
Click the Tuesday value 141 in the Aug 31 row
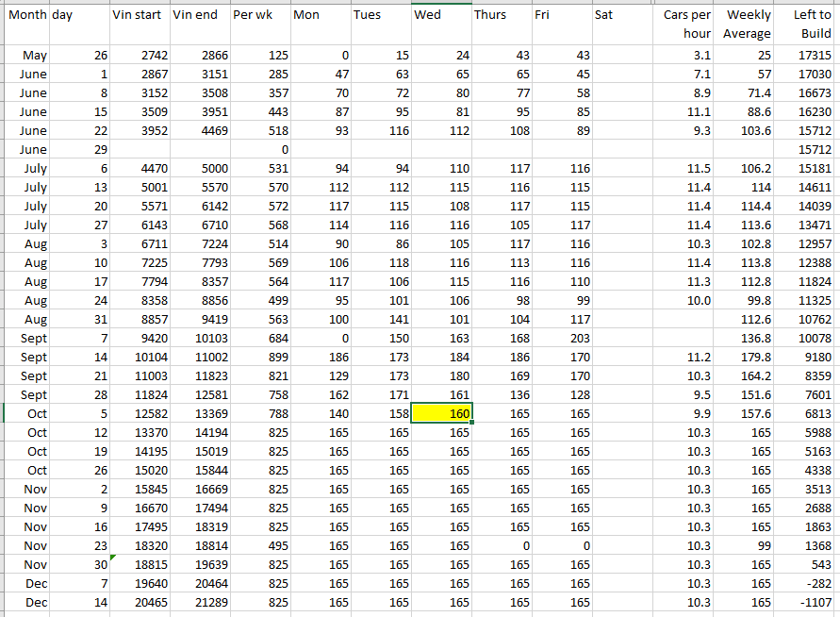click(x=381, y=319)
